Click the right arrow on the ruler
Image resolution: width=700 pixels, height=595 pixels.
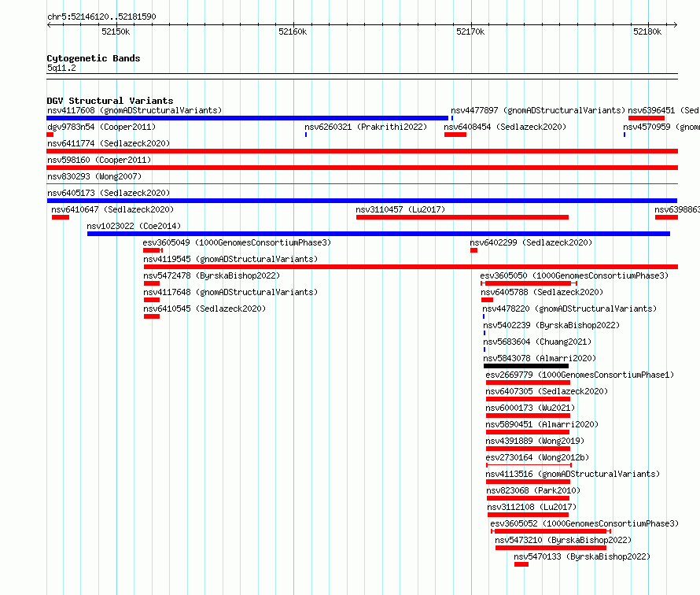[676, 25]
